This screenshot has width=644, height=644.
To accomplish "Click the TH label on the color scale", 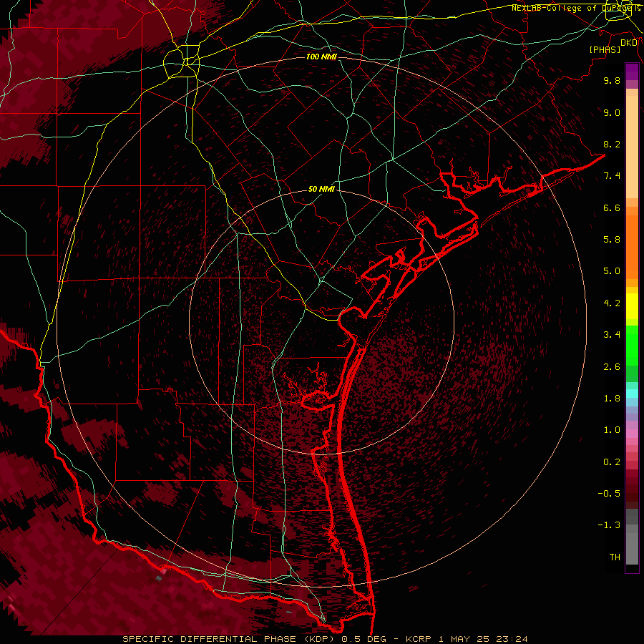I will tap(615, 557).
